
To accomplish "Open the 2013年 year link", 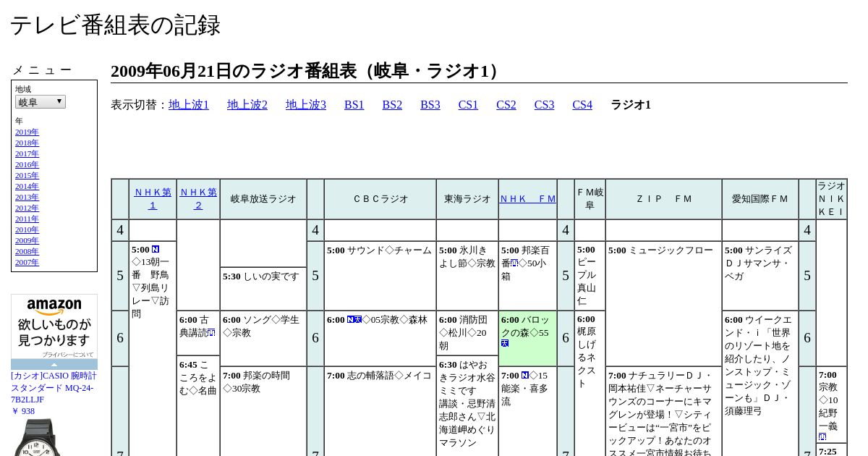I will pyautogui.click(x=27, y=197).
